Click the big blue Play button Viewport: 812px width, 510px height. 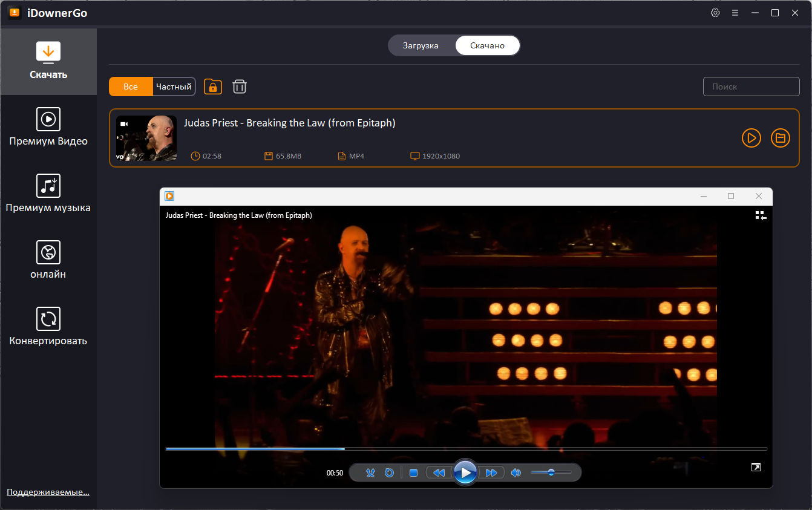465,472
